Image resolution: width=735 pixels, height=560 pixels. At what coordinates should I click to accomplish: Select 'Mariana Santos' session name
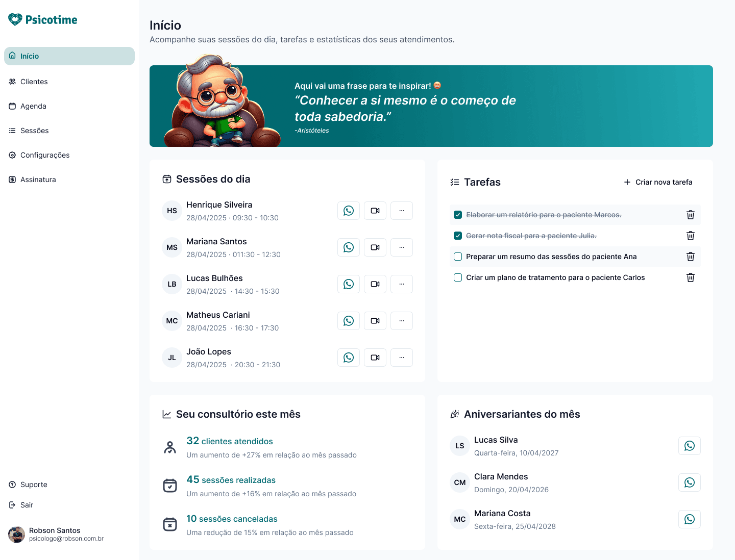click(x=216, y=241)
